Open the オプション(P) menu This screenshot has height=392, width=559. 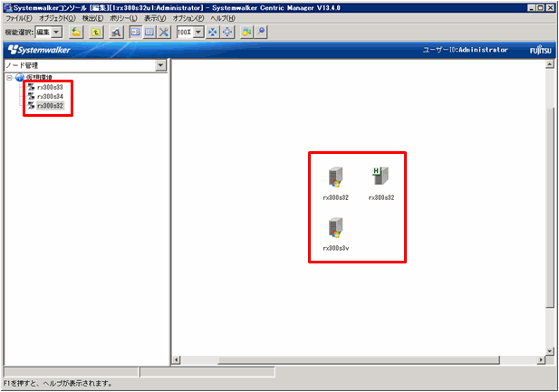(x=188, y=18)
